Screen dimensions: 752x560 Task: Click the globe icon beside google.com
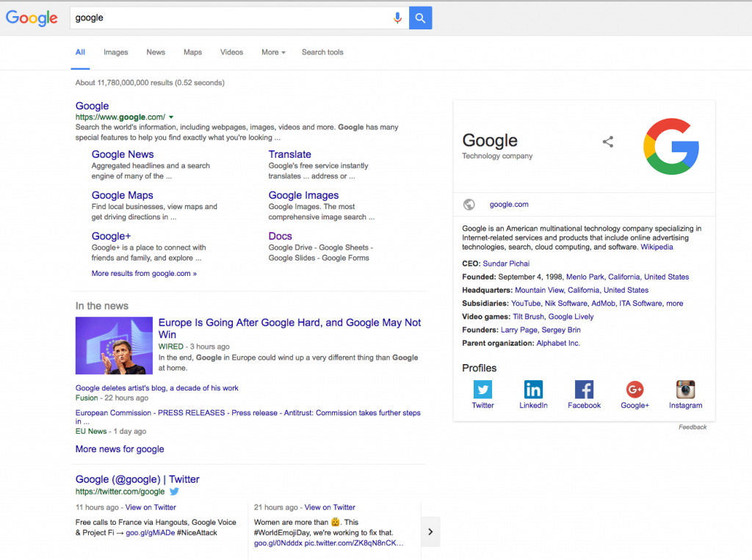[469, 205]
